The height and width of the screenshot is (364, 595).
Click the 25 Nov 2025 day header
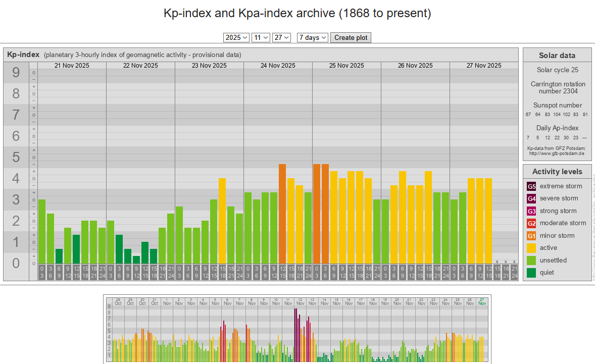346,66
